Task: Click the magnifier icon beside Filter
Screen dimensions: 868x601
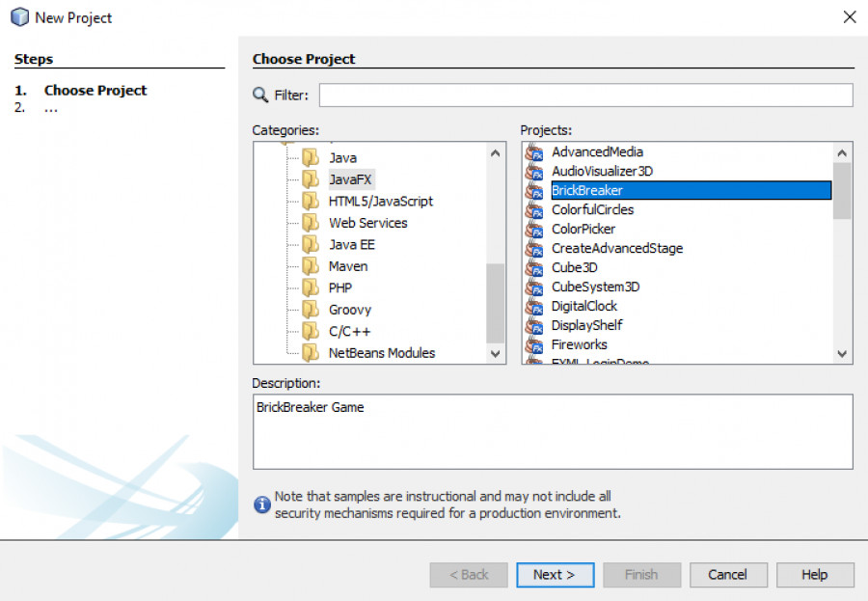Action: (x=260, y=95)
